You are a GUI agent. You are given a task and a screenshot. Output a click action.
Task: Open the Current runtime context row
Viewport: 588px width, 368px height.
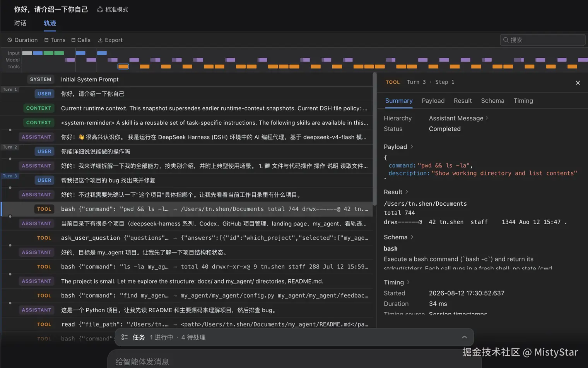[x=187, y=108]
